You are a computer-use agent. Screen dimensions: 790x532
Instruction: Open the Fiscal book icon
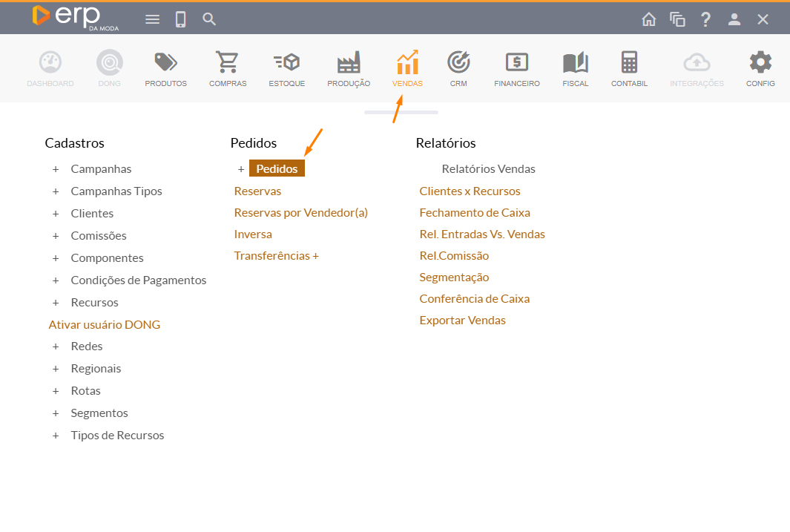pyautogui.click(x=575, y=63)
